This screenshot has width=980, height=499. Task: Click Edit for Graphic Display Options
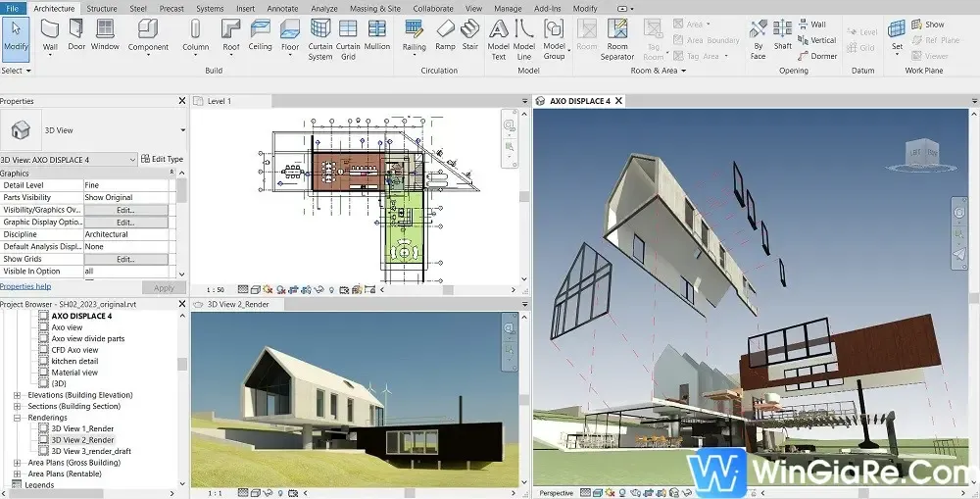coord(125,222)
